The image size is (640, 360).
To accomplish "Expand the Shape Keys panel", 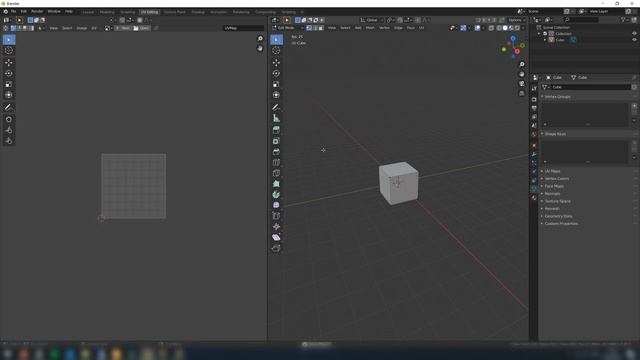I will coord(555,134).
